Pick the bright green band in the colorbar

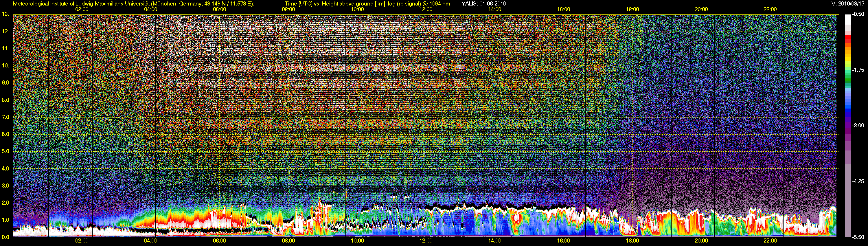[847, 69]
